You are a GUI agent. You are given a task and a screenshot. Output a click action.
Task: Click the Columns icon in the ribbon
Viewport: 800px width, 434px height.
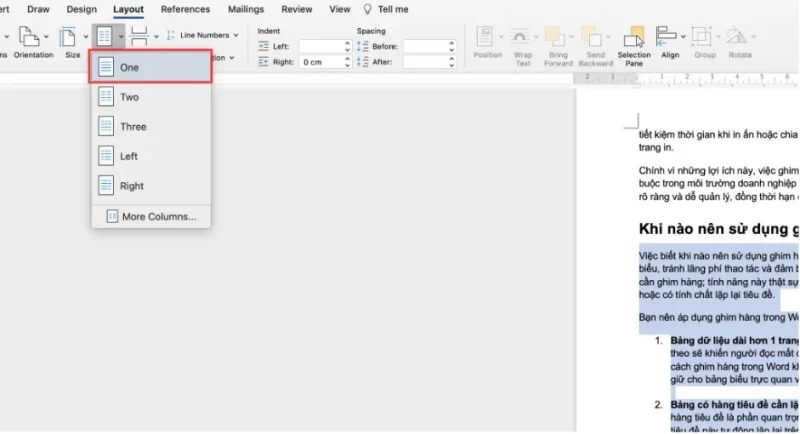tap(105, 37)
